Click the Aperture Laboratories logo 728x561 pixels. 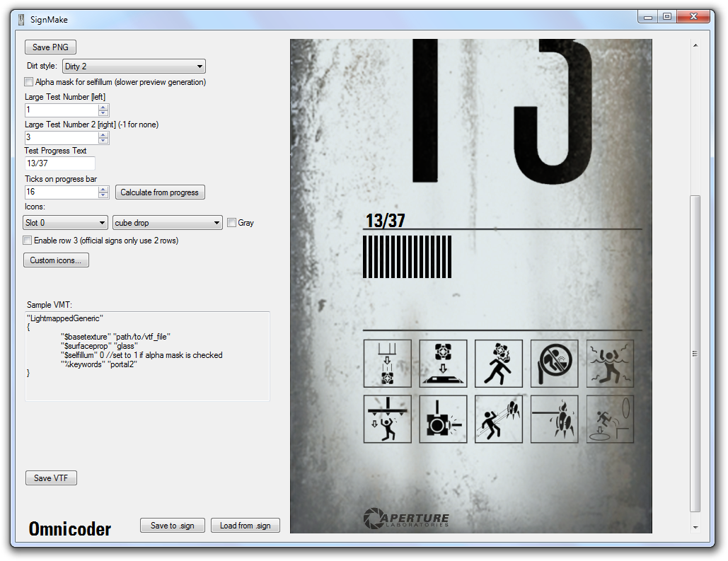(406, 519)
